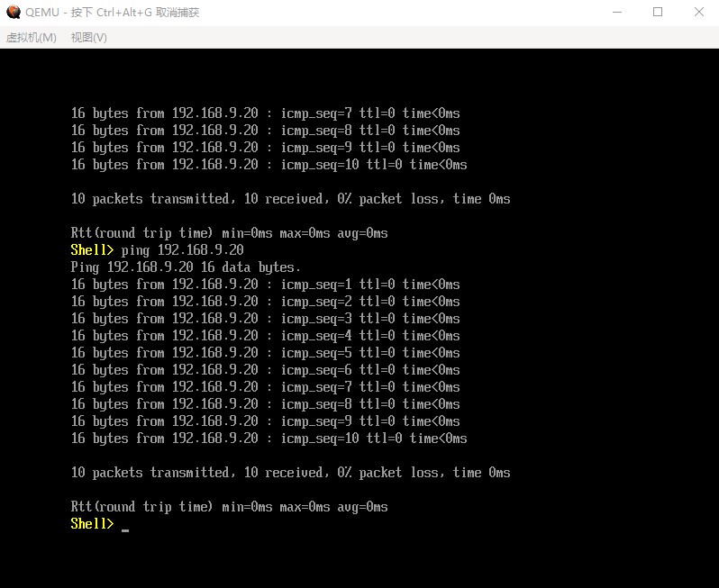Click the "Ping 192.168.9.20 16 data bytes." line
This screenshot has height=588, width=719.
(186, 267)
